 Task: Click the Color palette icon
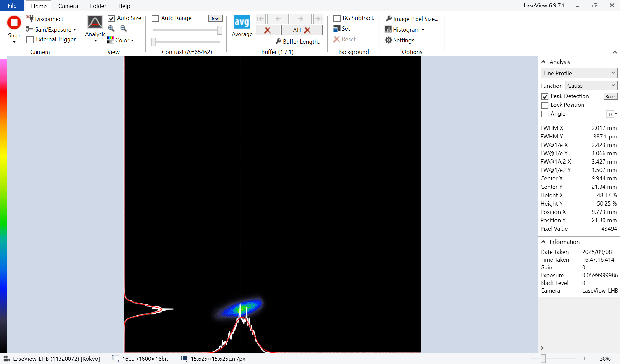110,40
